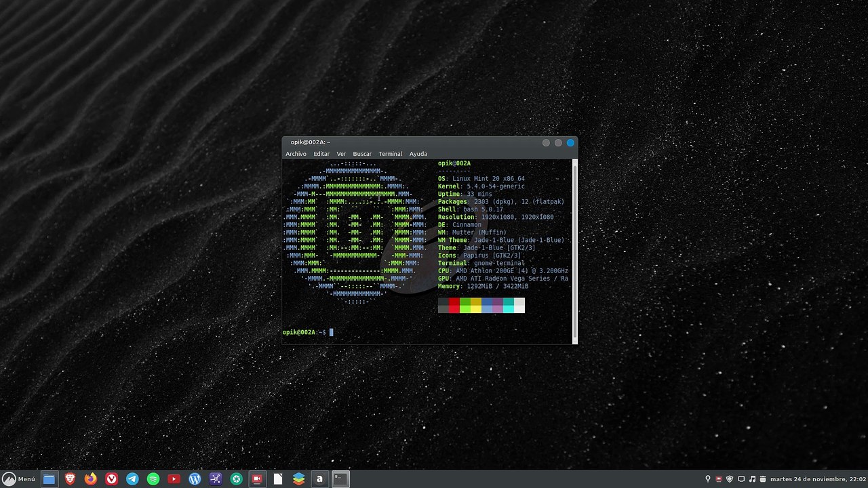The height and width of the screenshot is (488, 868).
Task: Click the "WM Theme: Jade-1-Blue" line
Action: [501, 241]
